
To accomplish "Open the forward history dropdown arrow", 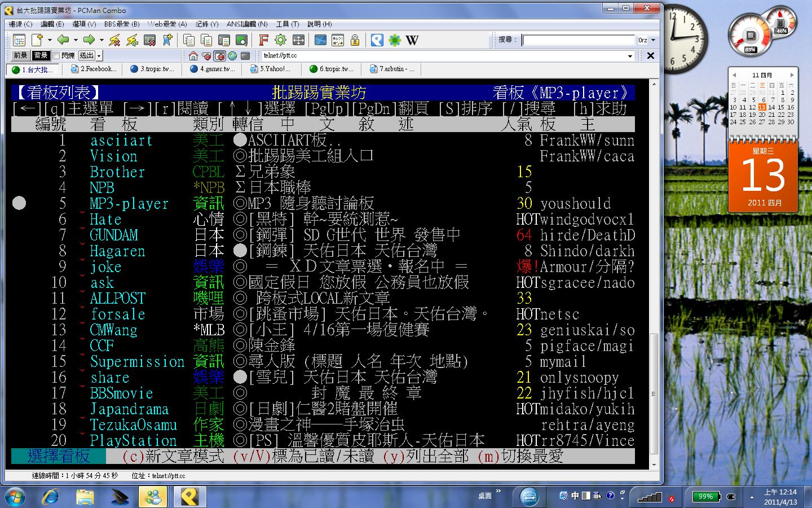I will pos(101,40).
